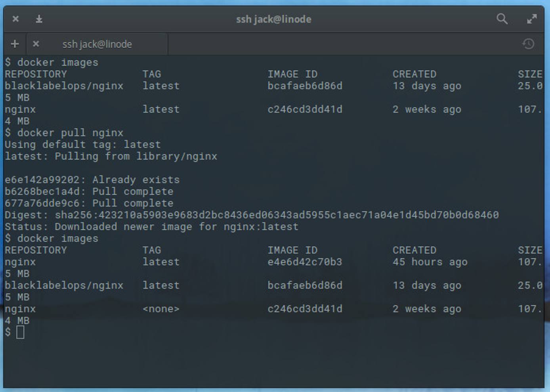Select the ssh jack@linode tab
Image resolution: width=550 pixels, height=392 pixels.
coord(97,44)
